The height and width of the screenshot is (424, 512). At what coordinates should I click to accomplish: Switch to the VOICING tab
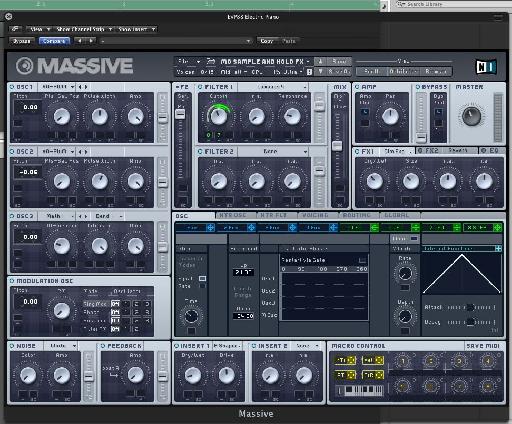(317, 215)
